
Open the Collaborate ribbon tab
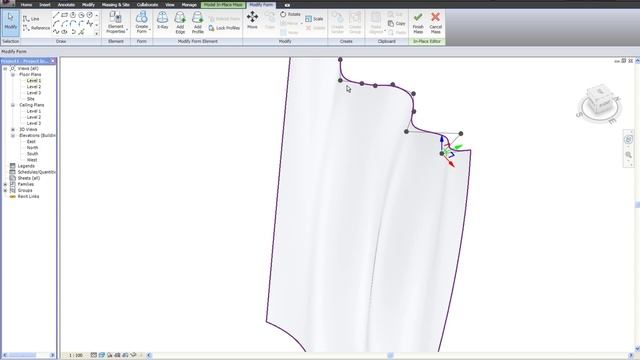click(147, 5)
